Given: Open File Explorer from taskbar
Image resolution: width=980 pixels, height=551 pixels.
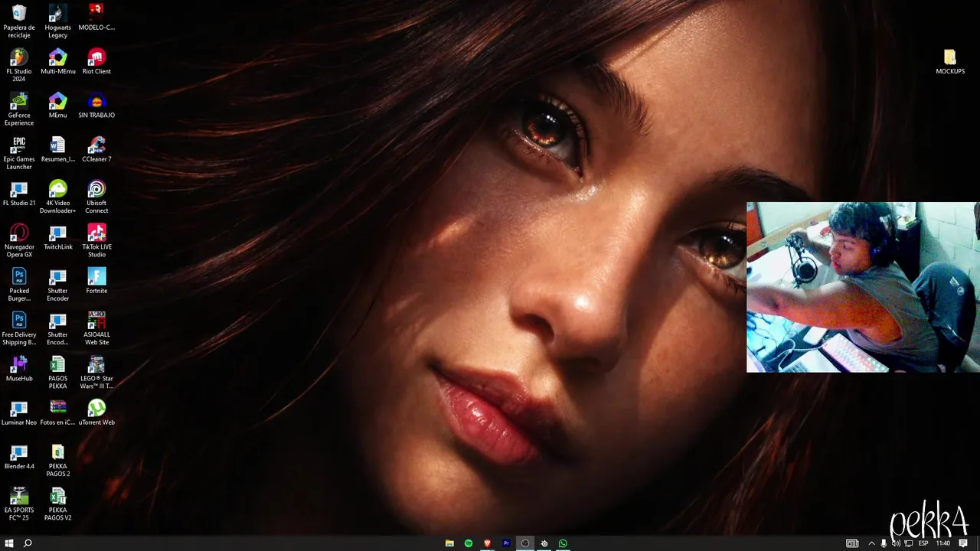Looking at the screenshot, I should pos(449,543).
